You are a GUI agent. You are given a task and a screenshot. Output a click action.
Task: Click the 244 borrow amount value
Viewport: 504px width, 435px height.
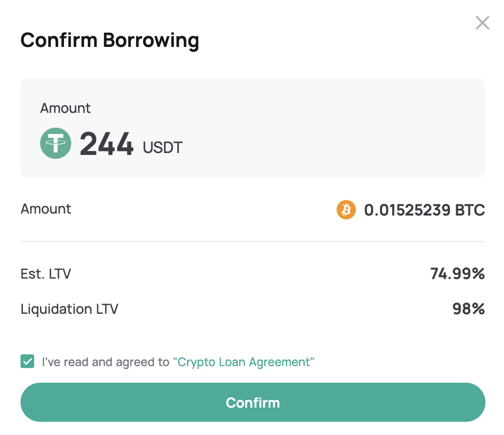[106, 144]
